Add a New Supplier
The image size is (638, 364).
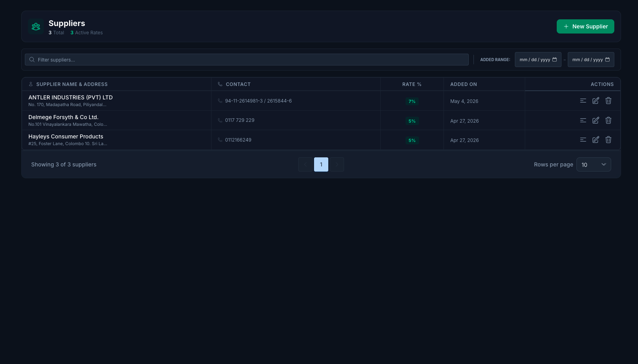[x=585, y=26]
